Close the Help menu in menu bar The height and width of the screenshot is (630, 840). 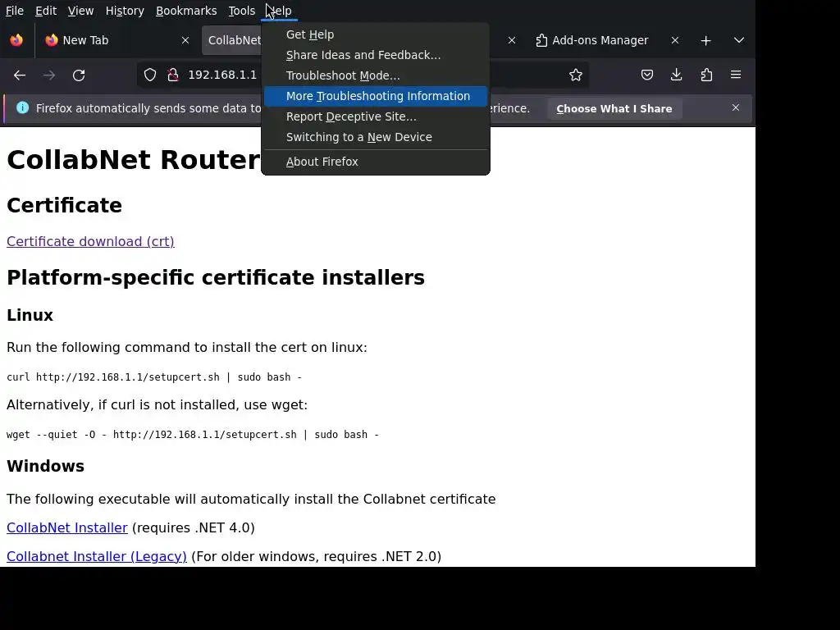coord(279,11)
